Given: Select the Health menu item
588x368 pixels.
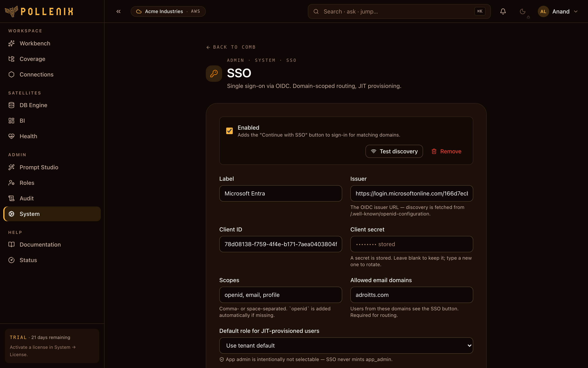Looking at the screenshot, I should click(52, 136).
